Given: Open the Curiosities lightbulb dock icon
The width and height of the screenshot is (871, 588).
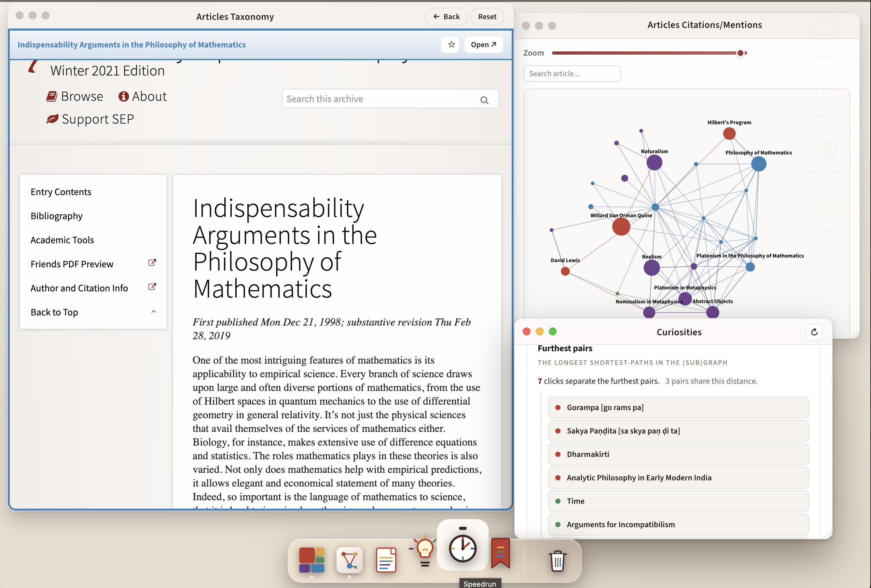Looking at the screenshot, I should 424,551.
